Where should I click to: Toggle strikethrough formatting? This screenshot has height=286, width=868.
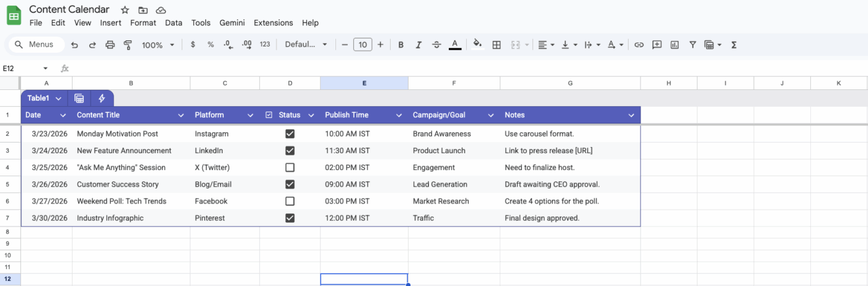tap(436, 45)
